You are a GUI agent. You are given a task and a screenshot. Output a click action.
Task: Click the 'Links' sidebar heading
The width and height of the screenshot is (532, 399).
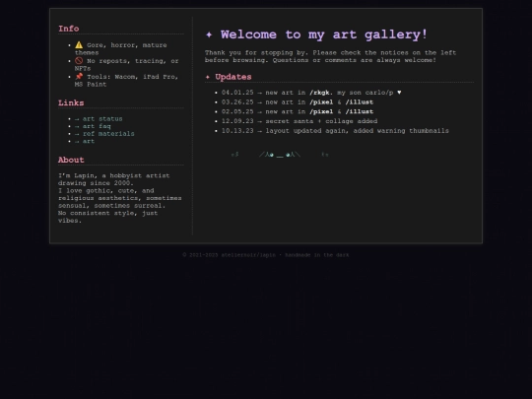click(71, 102)
